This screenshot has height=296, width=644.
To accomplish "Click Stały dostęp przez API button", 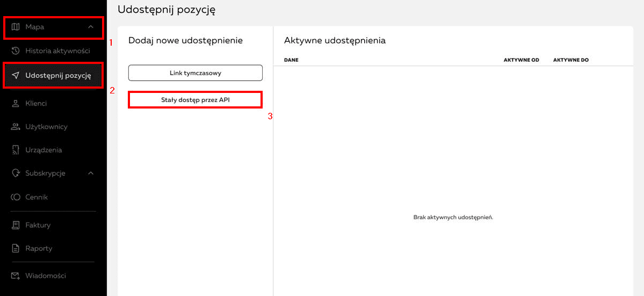I will 195,100.
